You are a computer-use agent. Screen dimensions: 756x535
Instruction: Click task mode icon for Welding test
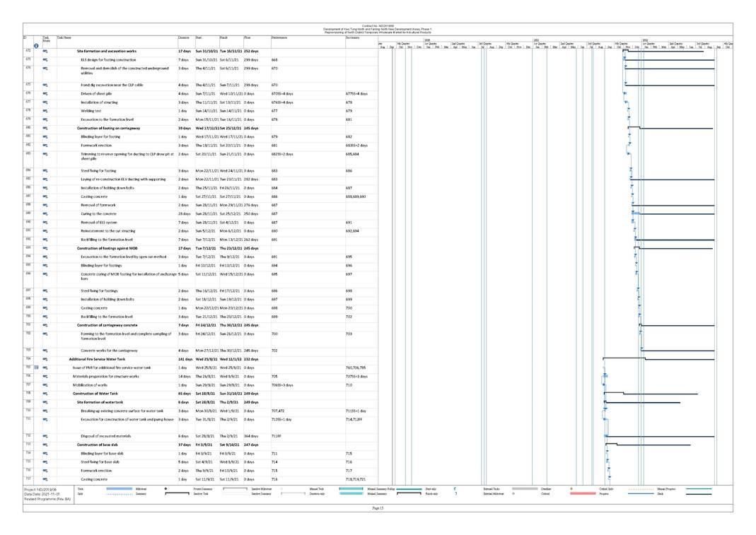click(x=45, y=111)
